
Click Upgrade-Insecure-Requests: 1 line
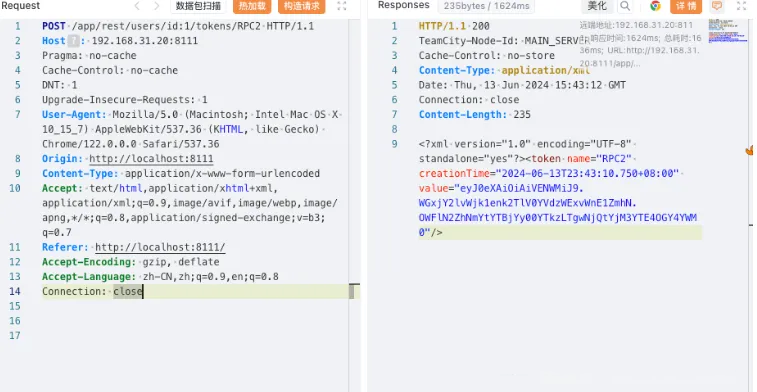pos(125,100)
